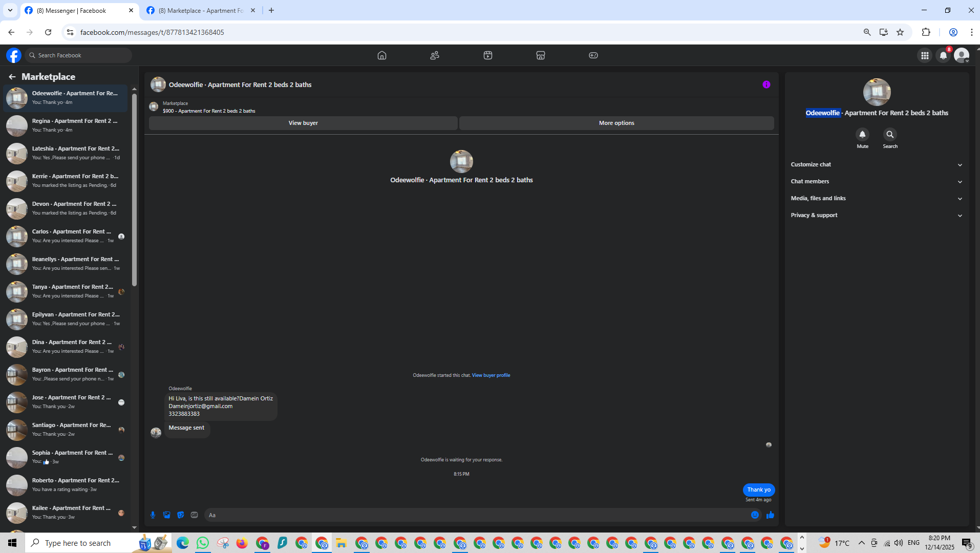Click the voice clip microphone icon

click(x=153, y=515)
